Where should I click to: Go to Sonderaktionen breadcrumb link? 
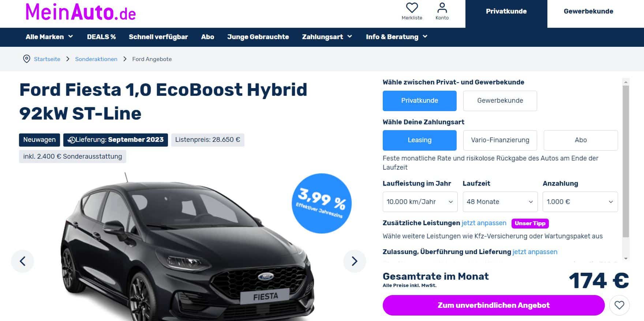[96, 59]
